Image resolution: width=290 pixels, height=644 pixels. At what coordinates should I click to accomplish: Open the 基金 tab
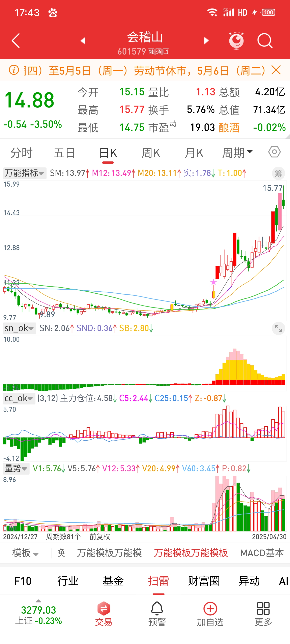[x=113, y=581]
